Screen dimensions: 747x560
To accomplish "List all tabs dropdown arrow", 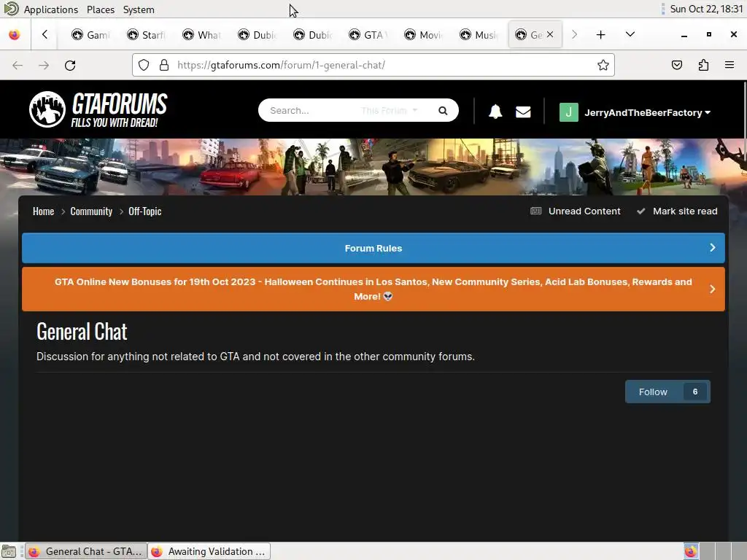I will click(x=630, y=34).
